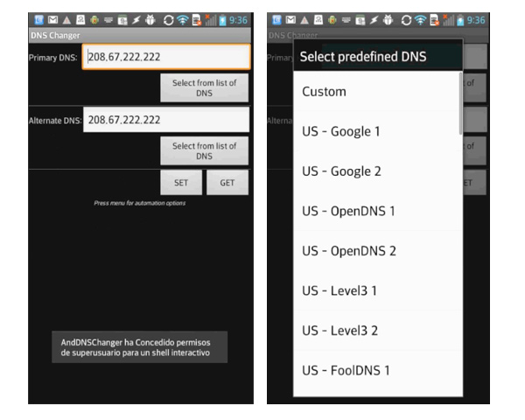Tap the battery icon on the predefined DNS dialog screen
This screenshot has height=420, width=525.
click(x=460, y=20)
